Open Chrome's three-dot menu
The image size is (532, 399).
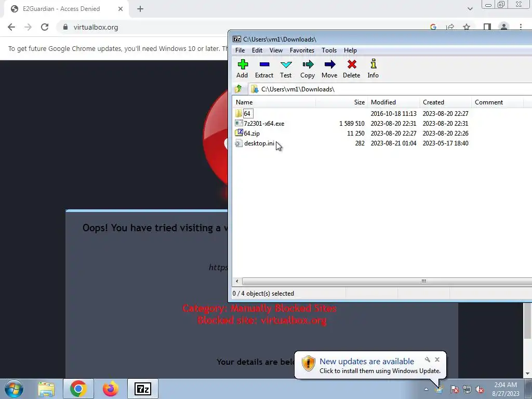[x=521, y=27]
